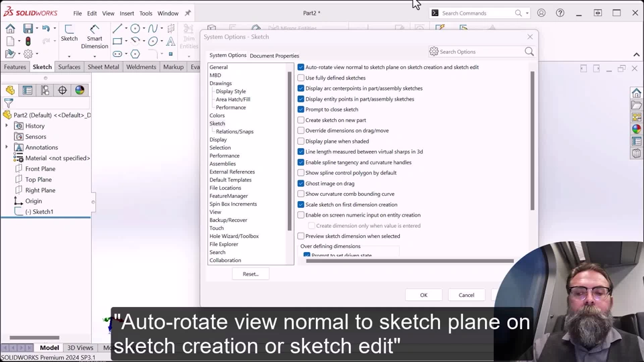This screenshot has height=362, width=644.
Task: Click the category list vertical scrollbar
Action: tap(290, 152)
